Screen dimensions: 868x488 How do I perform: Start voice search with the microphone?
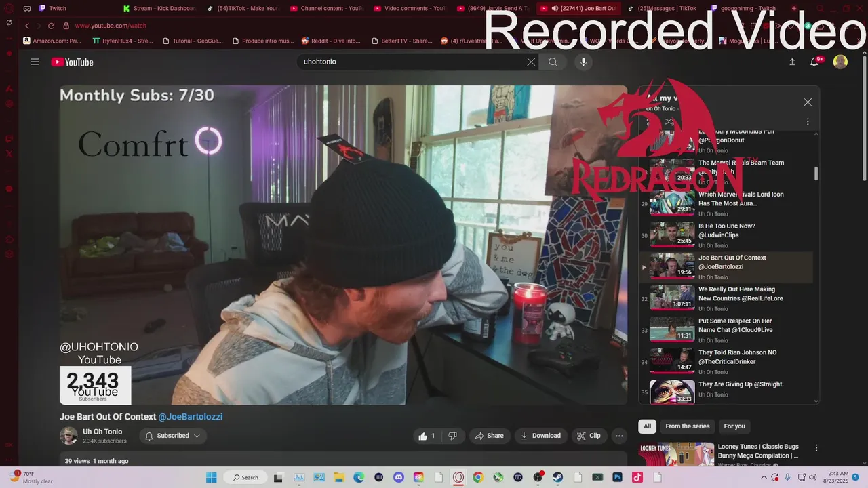click(x=583, y=62)
